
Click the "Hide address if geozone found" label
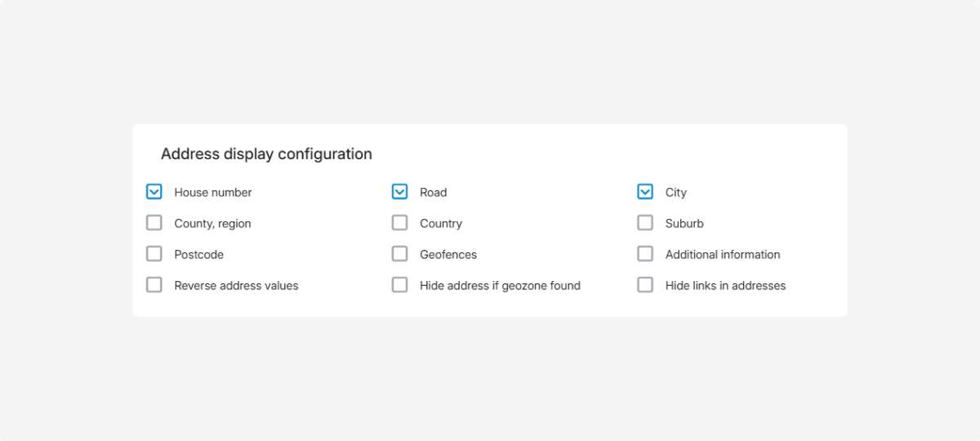(x=500, y=286)
